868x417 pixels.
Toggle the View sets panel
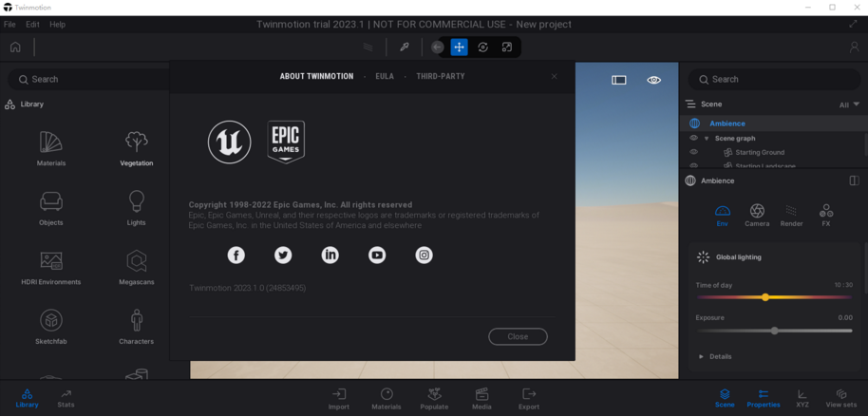click(841, 399)
